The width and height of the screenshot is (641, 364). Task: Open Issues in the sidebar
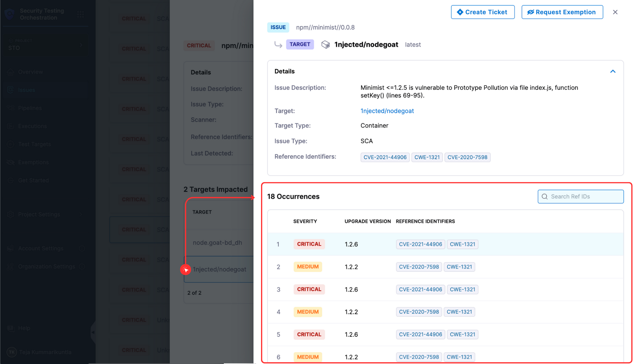pos(26,90)
